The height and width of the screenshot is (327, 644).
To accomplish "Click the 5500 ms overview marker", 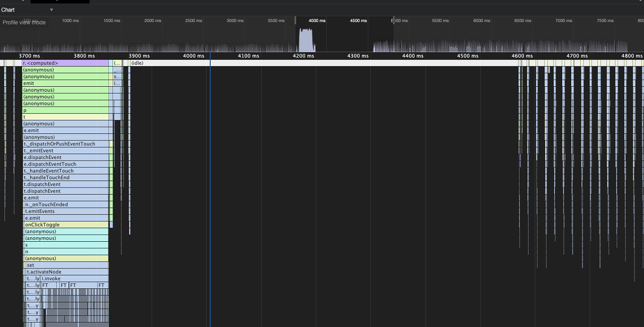I will [440, 21].
